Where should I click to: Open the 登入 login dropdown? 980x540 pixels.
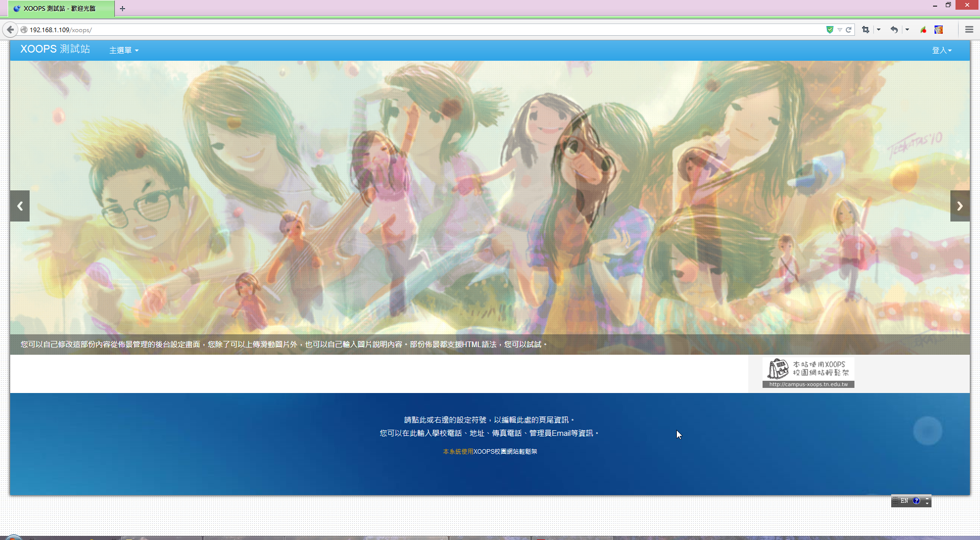tap(942, 50)
